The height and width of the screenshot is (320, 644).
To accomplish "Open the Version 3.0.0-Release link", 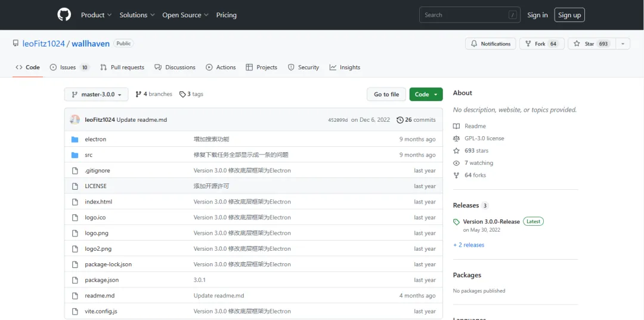I will click(491, 221).
